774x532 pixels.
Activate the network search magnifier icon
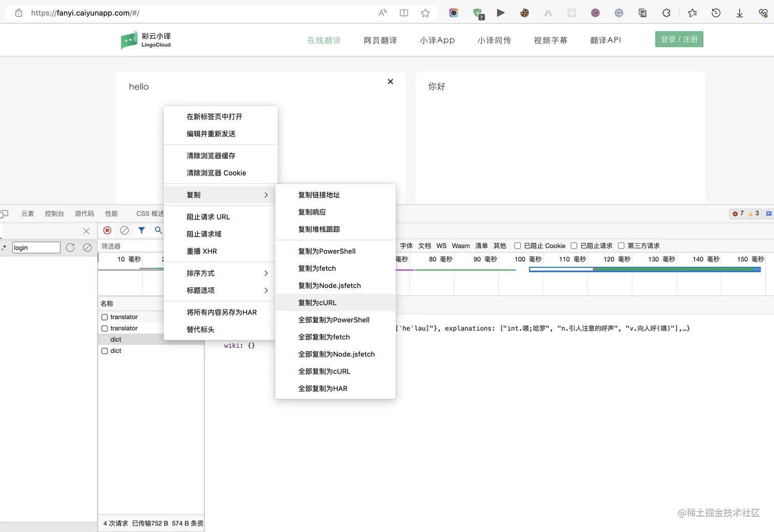(x=158, y=230)
